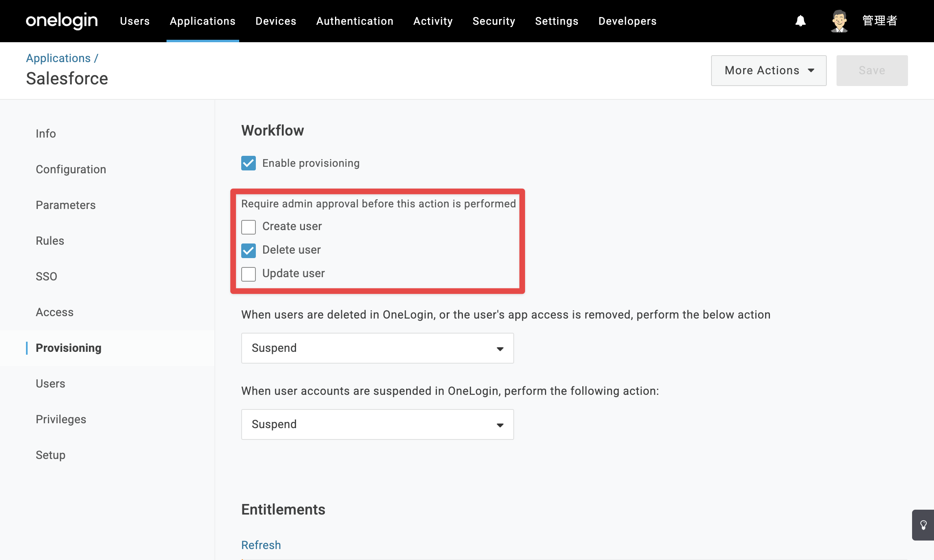The height and width of the screenshot is (560, 934).
Task: Open the Security navigation menu
Action: coord(494,21)
